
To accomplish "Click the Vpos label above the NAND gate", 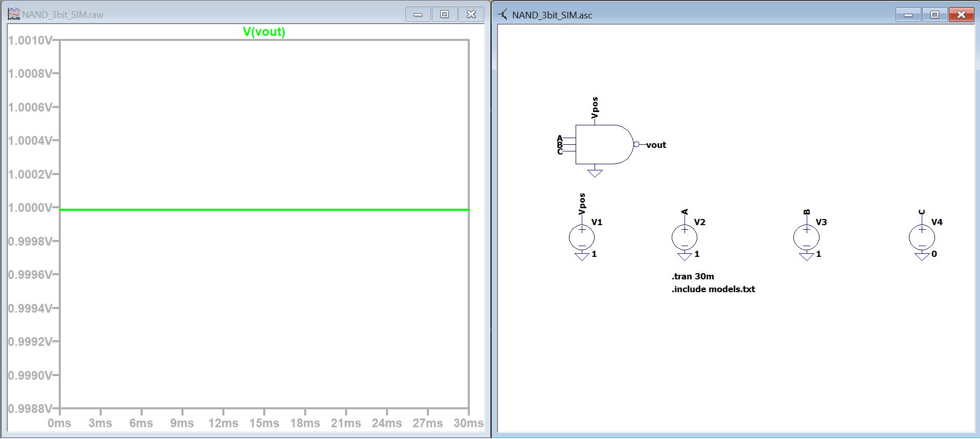I will point(595,107).
